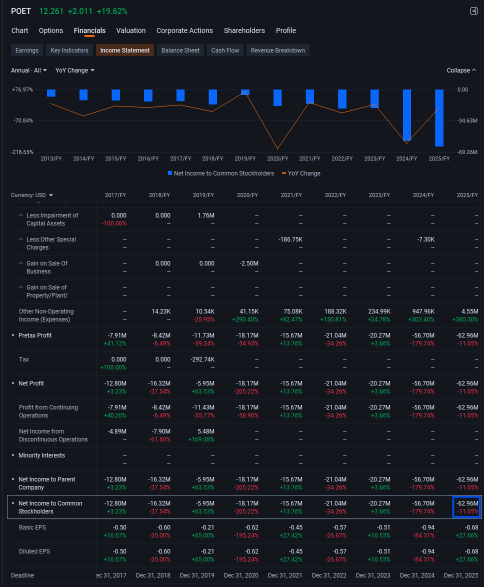
Task: Click the 2025/FY bar in chart
Action: pyautogui.click(x=439, y=118)
